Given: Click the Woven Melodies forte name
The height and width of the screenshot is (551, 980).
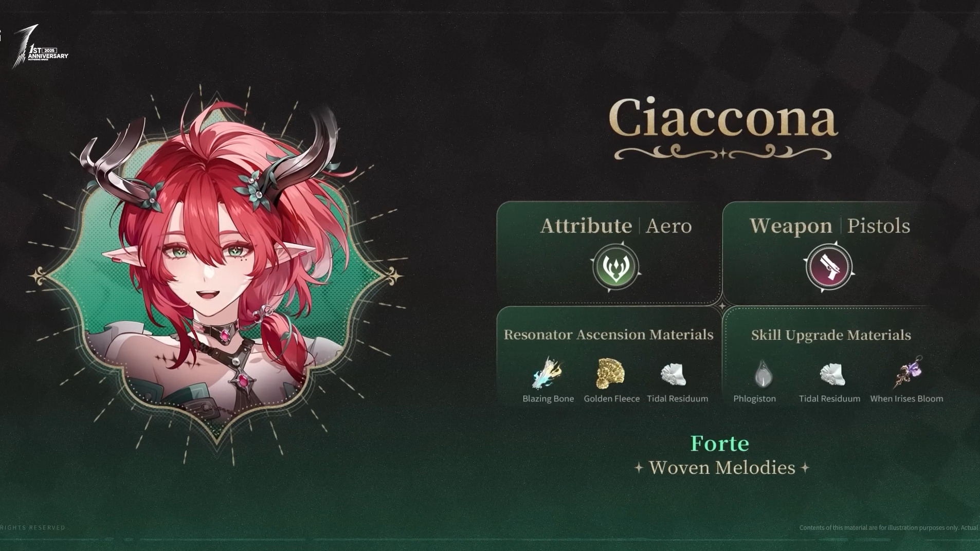Looking at the screenshot, I should [722, 468].
